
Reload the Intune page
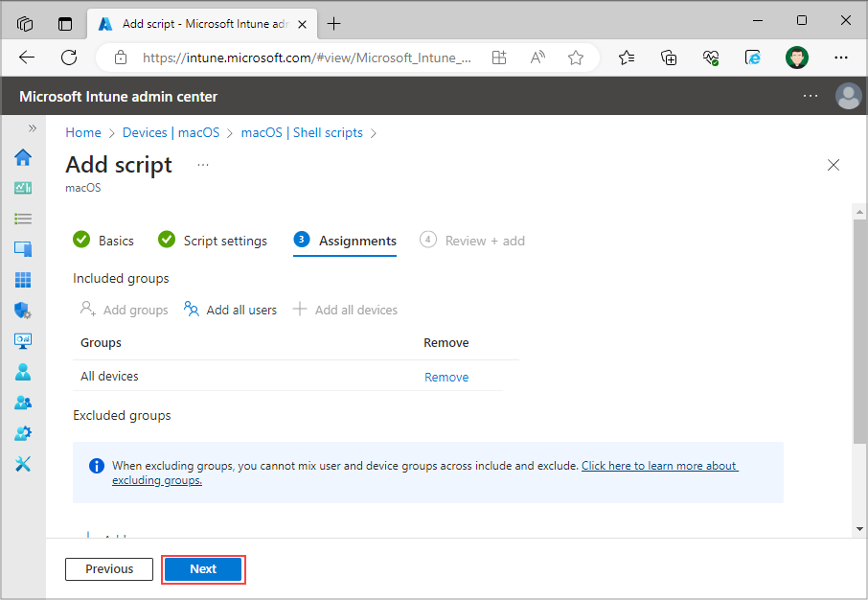[x=69, y=58]
